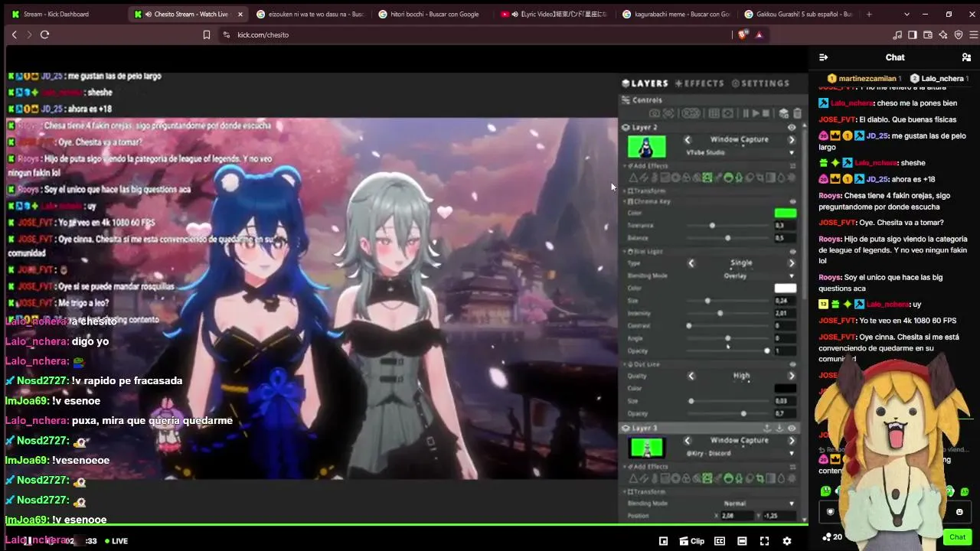Click the Tolerance slider handle
980x551 pixels.
tap(712, 226)
